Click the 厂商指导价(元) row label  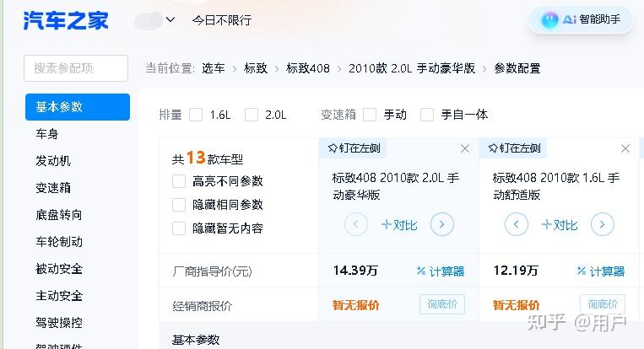[213, 271]
